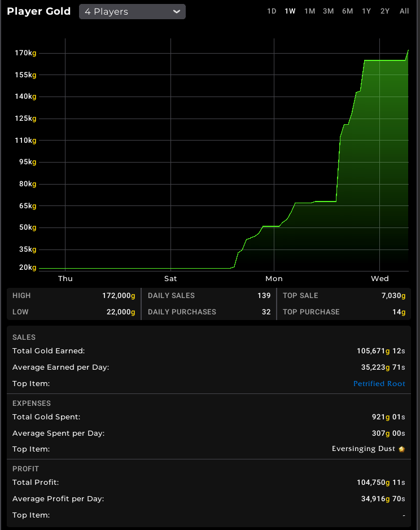Pick the 2Y time range
Image resolution: width=420 pixels, height=530 pixels.
click(x=385, y=11)
